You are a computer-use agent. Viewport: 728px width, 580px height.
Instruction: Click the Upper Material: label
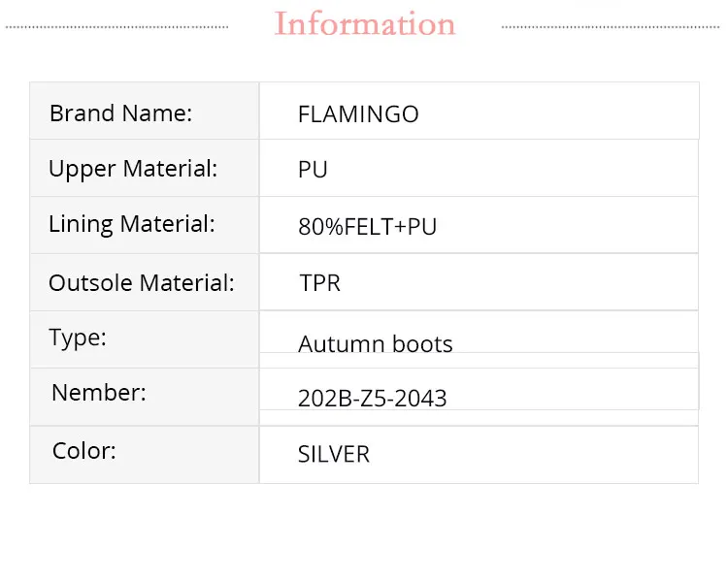coord(133,169)
